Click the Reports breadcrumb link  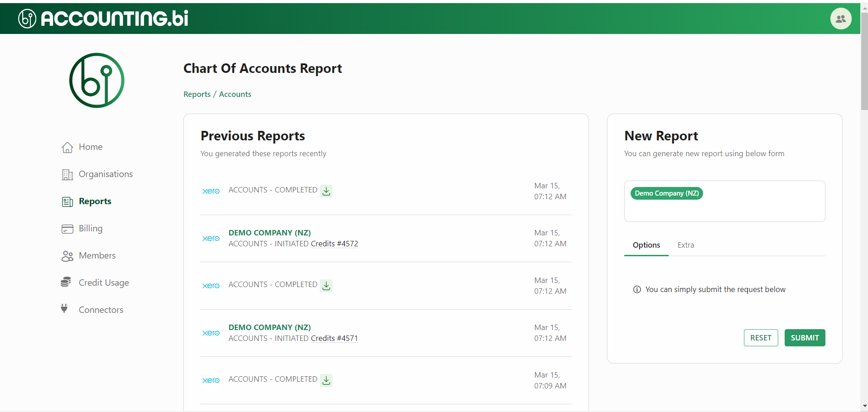point(197,94)
